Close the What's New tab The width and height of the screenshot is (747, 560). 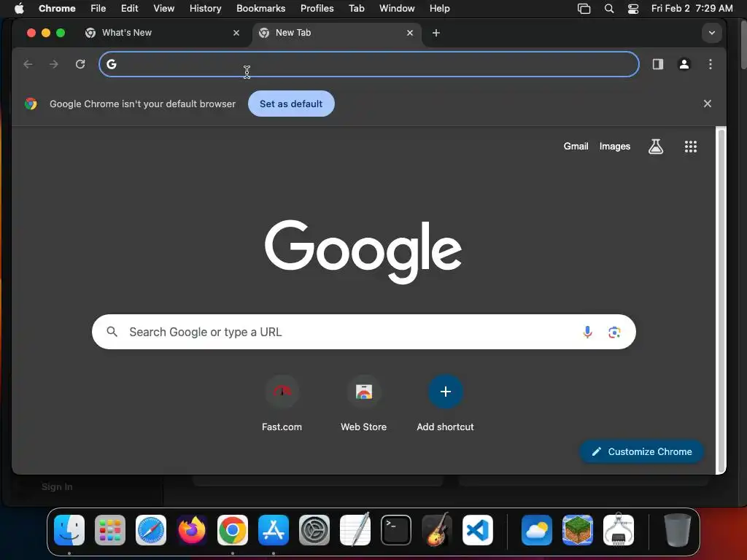236,33
